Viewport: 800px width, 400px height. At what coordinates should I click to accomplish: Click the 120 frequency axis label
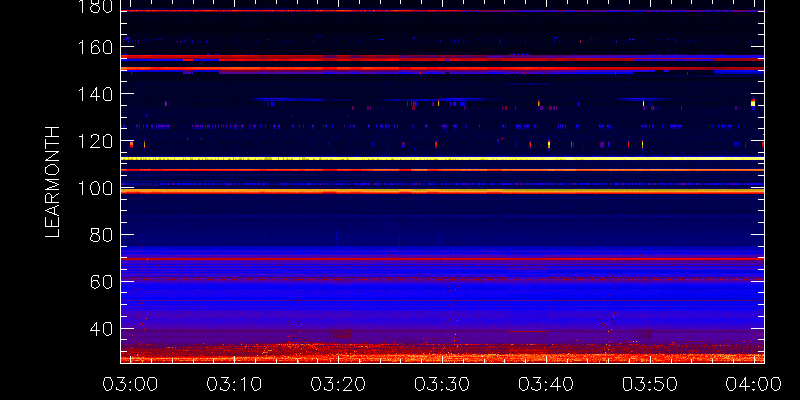point(95,141)
